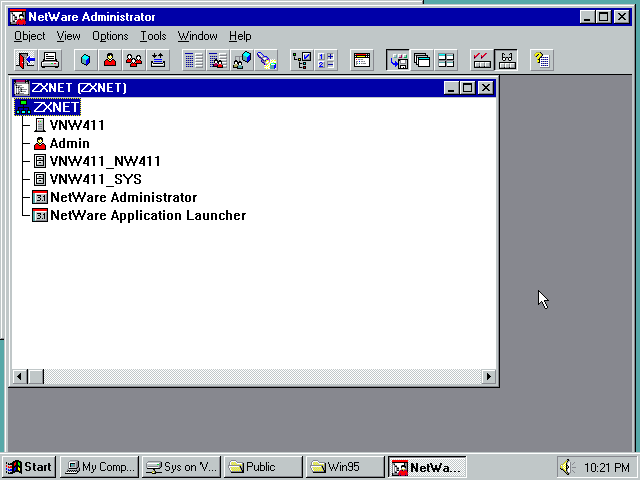Click the group of users toolbar icon
640x480 pixels.
134,60
